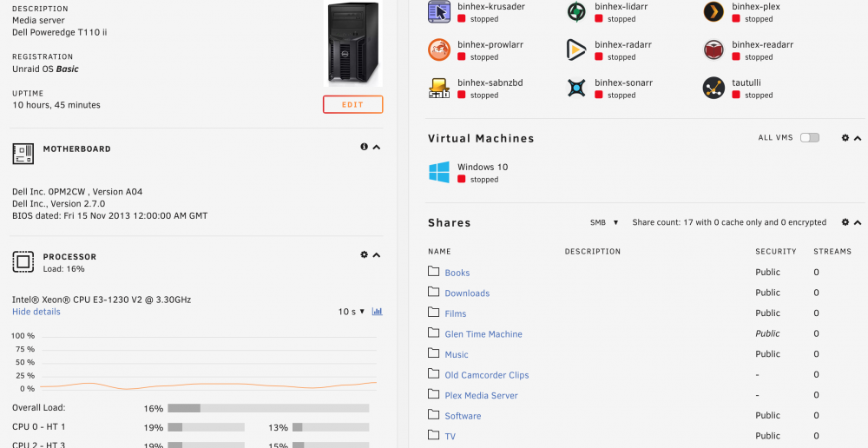The width and height of the screenshot is (868, 448).
Task: Click the EDIT button
Action: (352, 105)
